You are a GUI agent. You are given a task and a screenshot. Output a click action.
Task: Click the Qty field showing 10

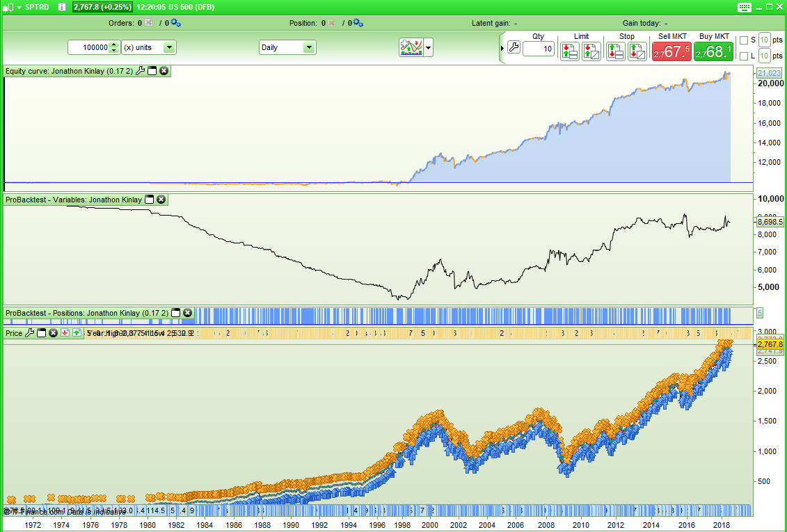pos(538,49)
